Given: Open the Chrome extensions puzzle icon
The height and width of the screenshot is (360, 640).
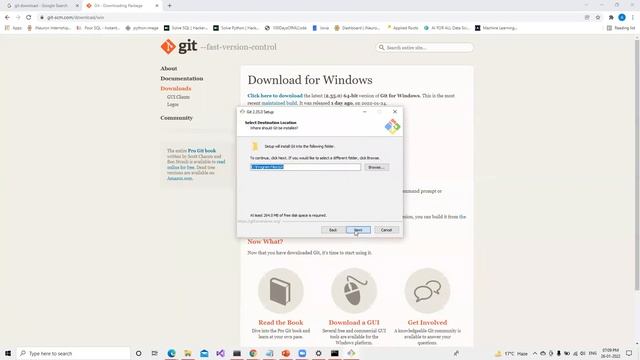Looking at the screenshot, I should point(611,18).
